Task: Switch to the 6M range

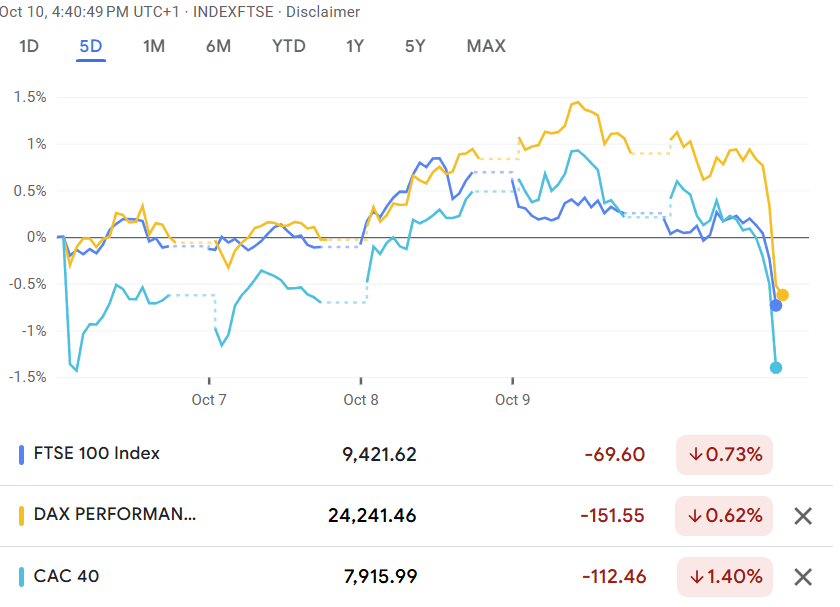Action: pyautogui.click(x=218, y=46)
